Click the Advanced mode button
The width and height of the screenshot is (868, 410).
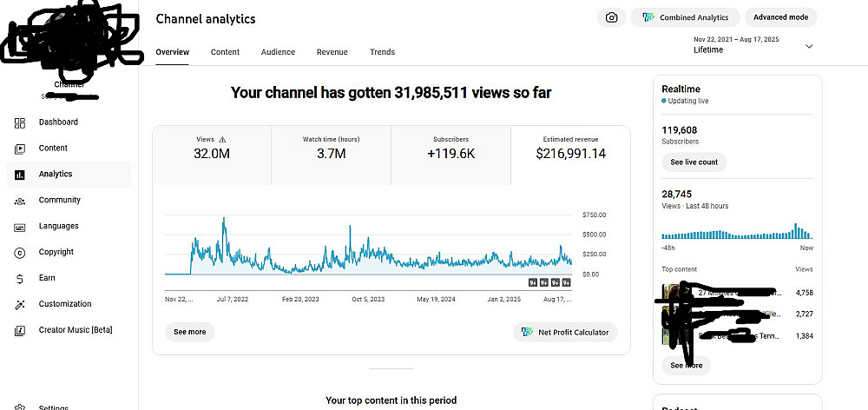tap(780, 17)
